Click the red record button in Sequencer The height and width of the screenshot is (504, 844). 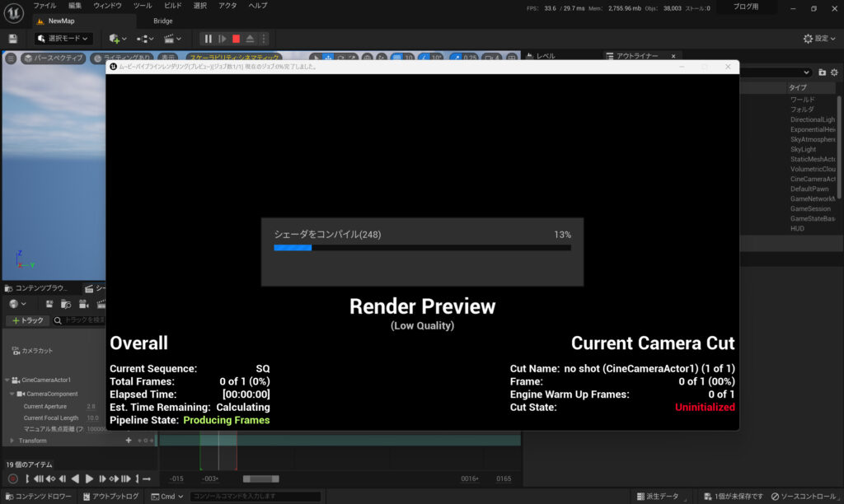[13, 478]
